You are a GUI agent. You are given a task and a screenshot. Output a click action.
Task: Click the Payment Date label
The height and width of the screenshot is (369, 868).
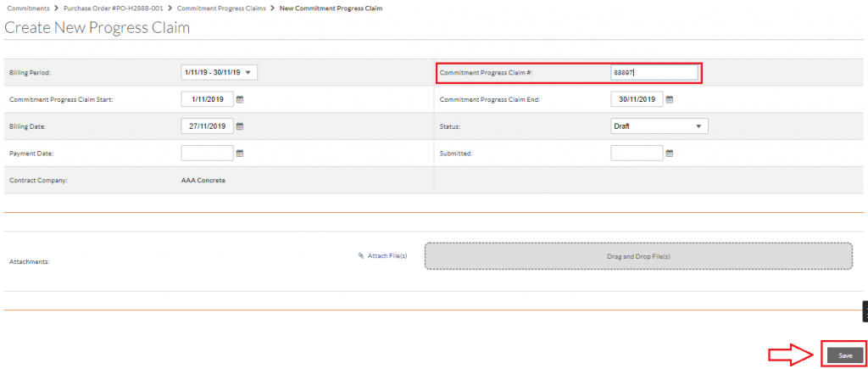31,154
